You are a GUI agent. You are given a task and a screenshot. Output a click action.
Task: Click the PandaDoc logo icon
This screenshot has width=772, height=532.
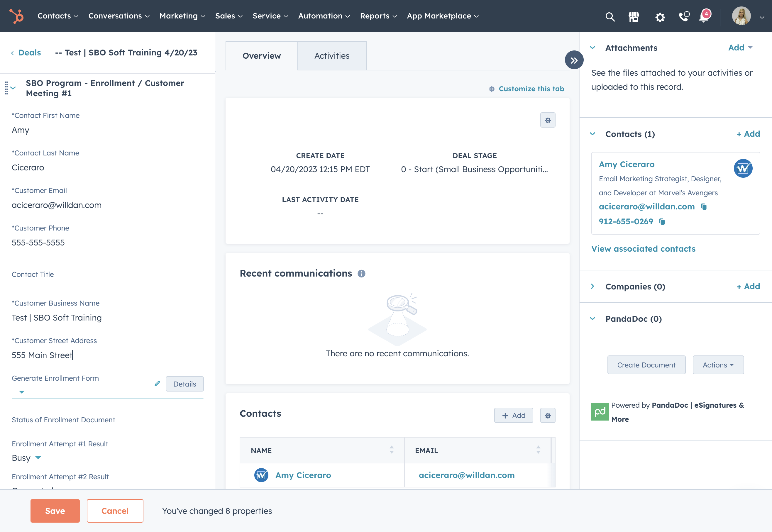pyautogui.click(x=600, y=412)
